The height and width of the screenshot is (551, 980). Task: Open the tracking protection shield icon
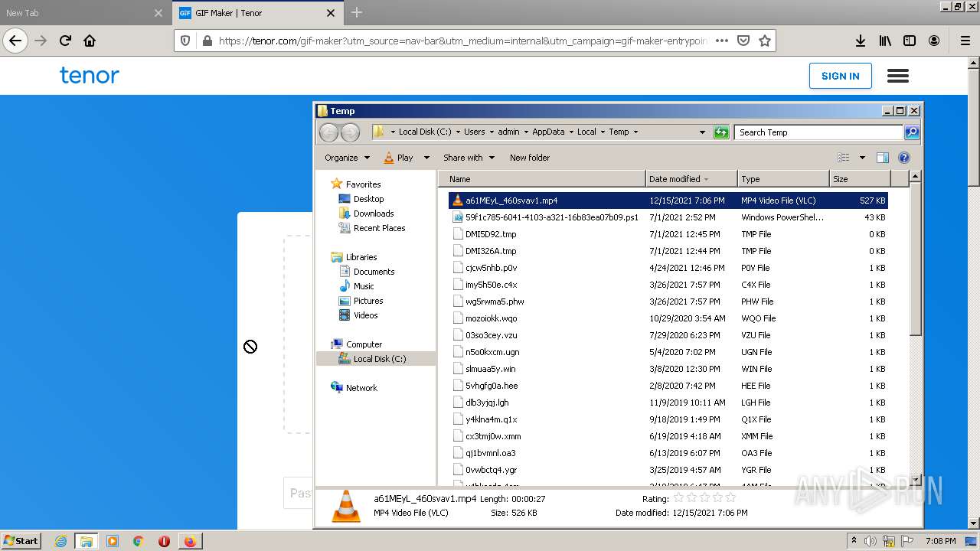(185, 41)
